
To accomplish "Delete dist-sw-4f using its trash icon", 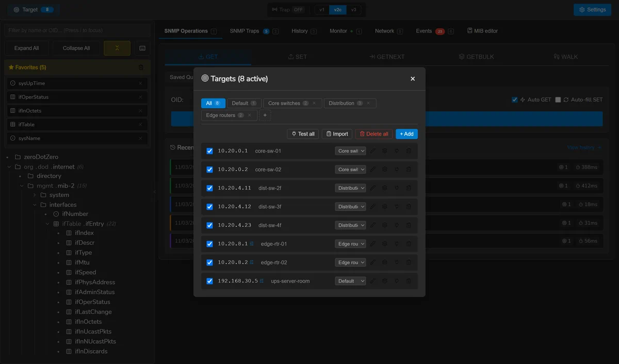I will pos(409,225).
